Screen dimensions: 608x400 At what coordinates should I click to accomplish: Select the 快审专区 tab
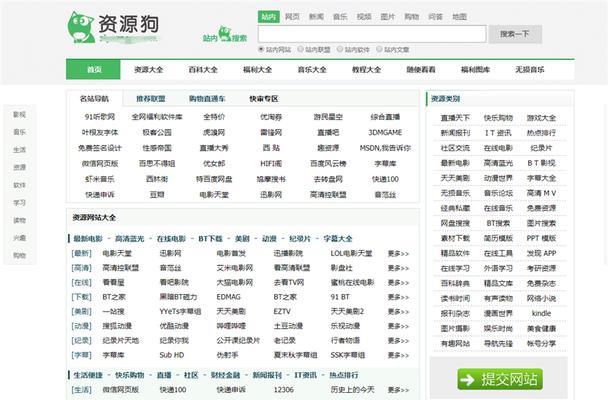pyautogui.click(x=264, y=99)
